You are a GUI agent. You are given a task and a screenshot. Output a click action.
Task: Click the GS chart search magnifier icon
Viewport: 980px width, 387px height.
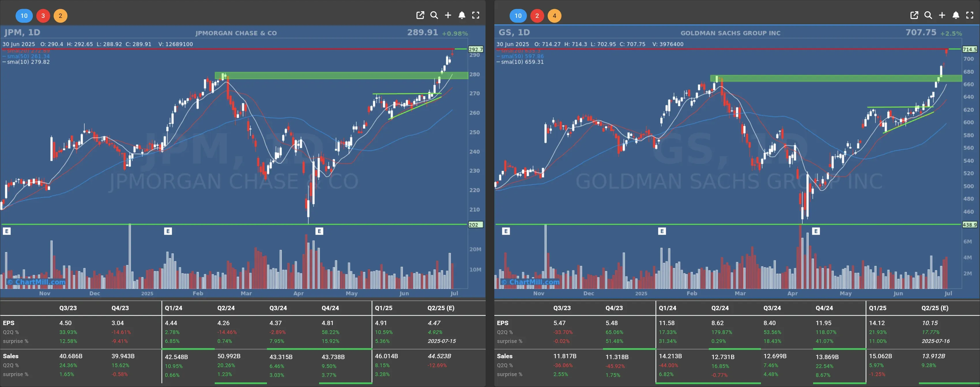tap(928, 15)
